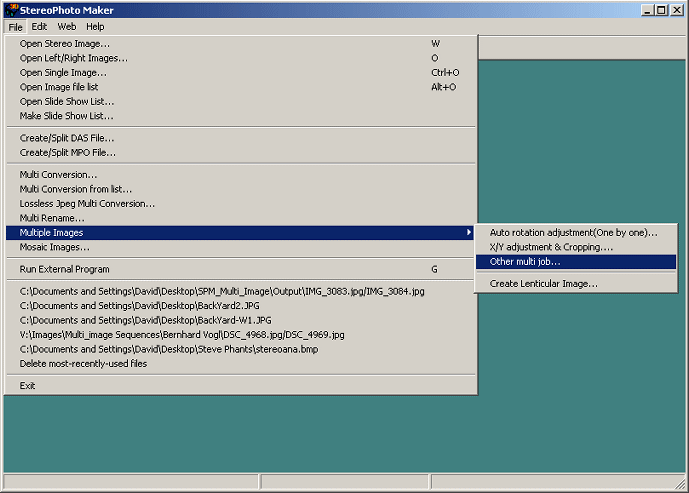Screen dimensions: 689x493
Task: Choose Multi Rename…
Action: pos(241,218)
